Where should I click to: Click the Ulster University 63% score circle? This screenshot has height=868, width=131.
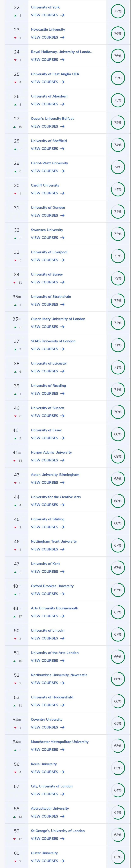point(118,857)
